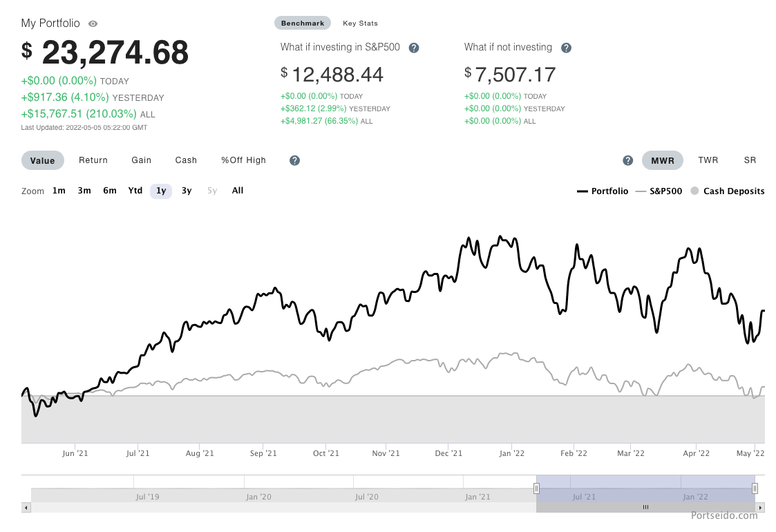This screenshot has width=776, height=532.
Task: Zoom chart to Ytd range
Action: pos(135,191)
